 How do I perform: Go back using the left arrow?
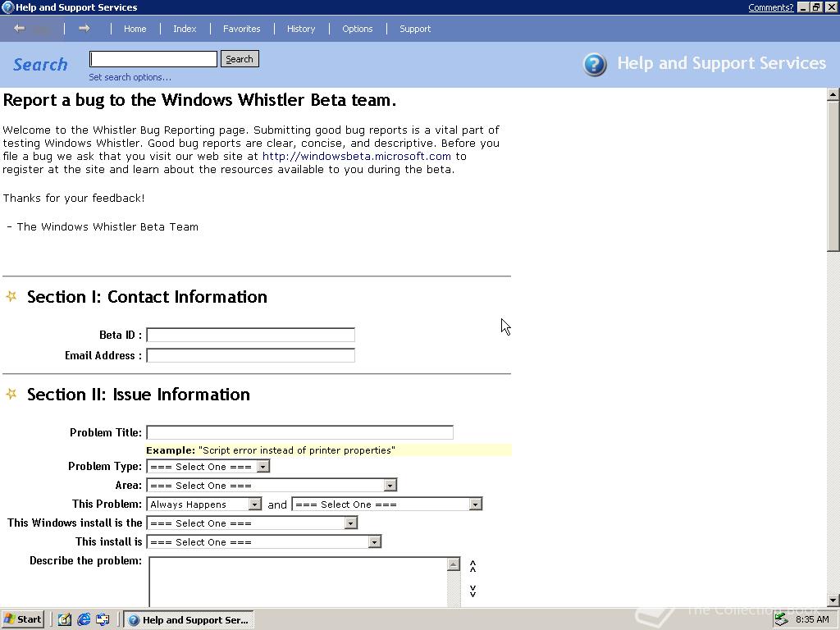pyautogui.click(x=20, y=29)
